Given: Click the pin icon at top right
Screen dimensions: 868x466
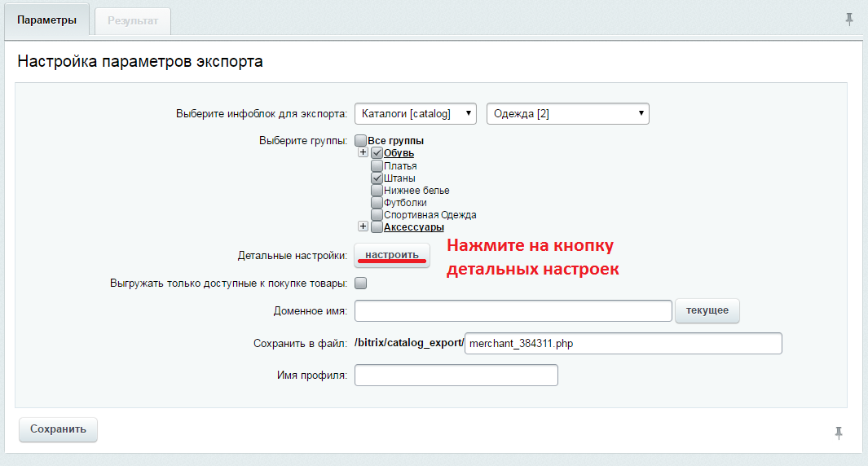Looking at the screenshot, I should pyautogui.click(x=849, y=19).
